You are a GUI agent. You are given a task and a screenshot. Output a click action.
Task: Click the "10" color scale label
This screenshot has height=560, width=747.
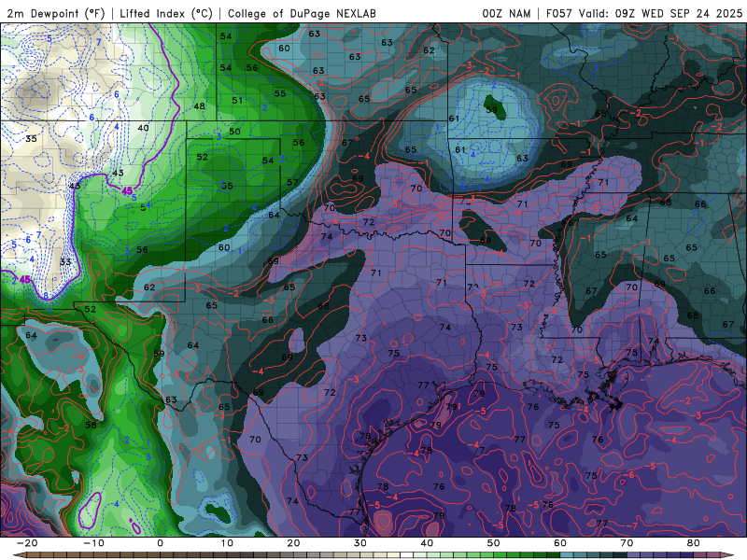(x=227, y=543)
